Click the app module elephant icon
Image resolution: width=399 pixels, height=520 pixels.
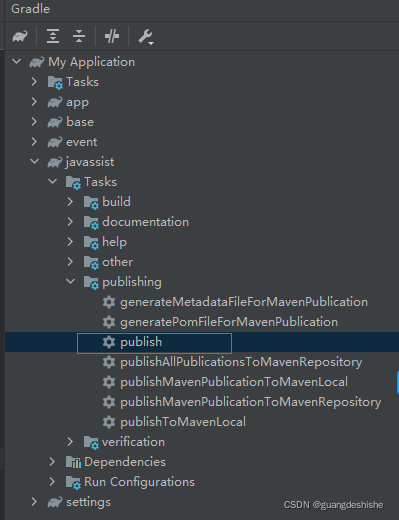coord(55,102)
